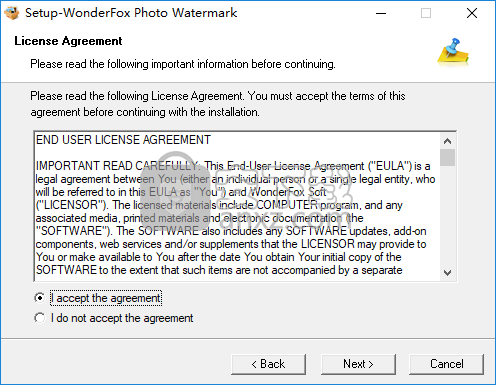Click the license text scrollbar thumb
Viewport: 496px width, 385px height.
(447, 157)
